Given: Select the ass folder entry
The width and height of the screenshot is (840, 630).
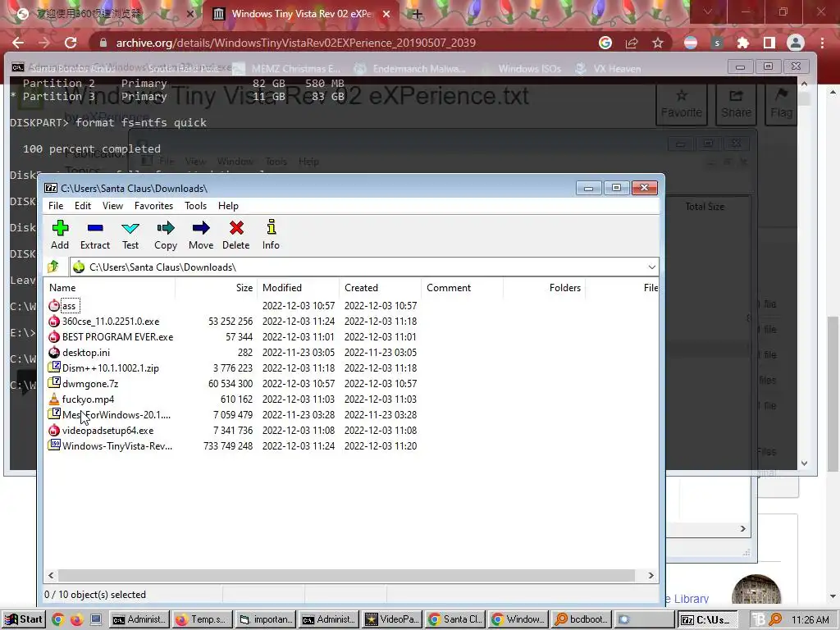Looking at the screenshot, I should pos(69,306).
